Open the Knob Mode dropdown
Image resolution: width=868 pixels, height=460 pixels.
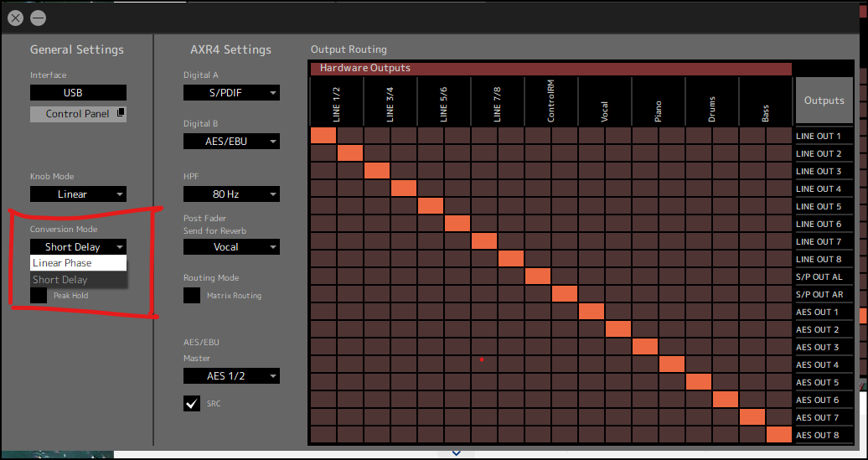pyautogui.click(x=78, y=194)
